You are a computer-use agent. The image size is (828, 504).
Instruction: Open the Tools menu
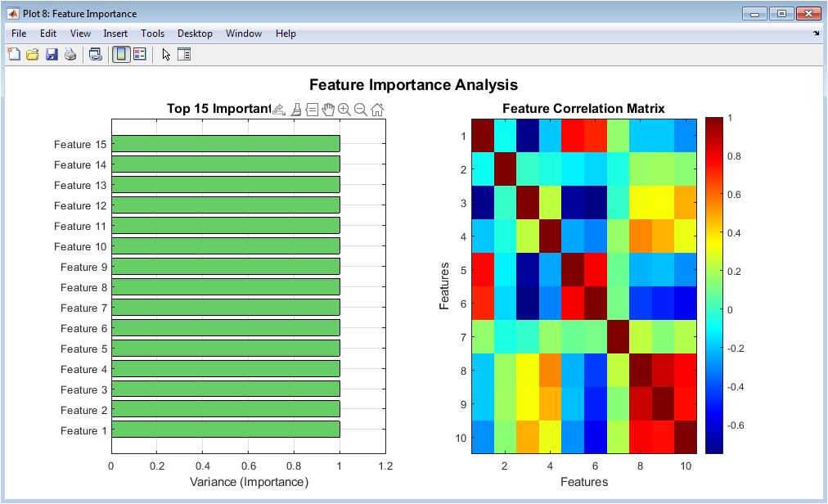tap(152, 34)
